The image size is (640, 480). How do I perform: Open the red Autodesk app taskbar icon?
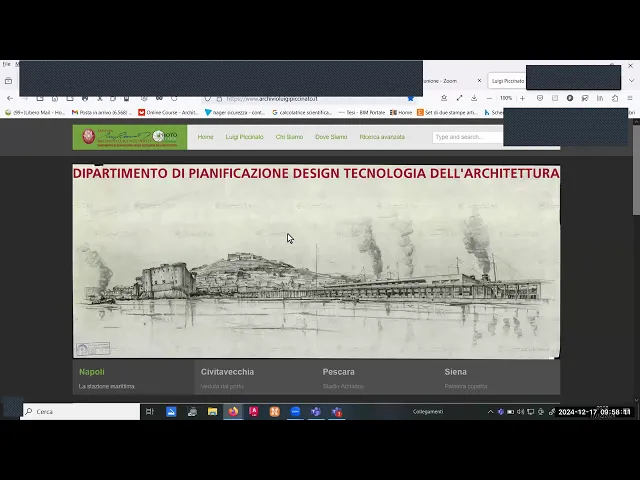coord(253,411)
